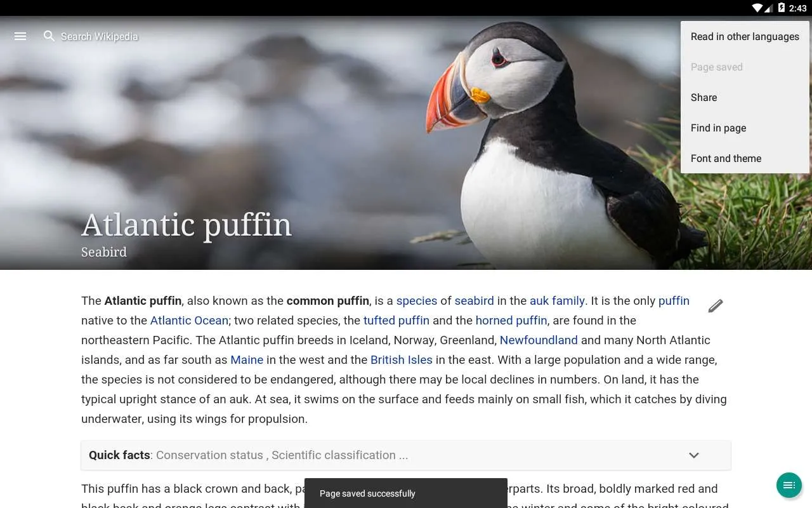The height and width of the screenshot is (508, 812).
Task: Select Read in other languages
Action: click(745, 37)
